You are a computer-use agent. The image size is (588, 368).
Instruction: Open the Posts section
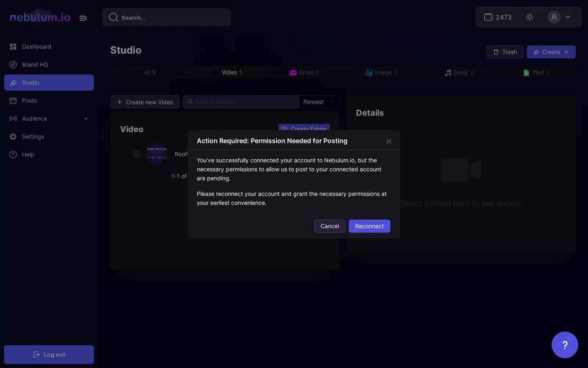pyautogui.click(x=49, y=101)
